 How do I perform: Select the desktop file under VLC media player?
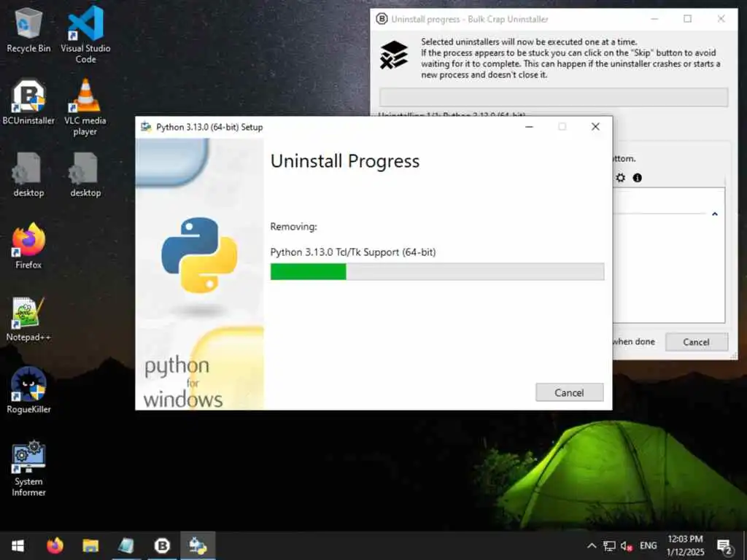click(85, 175)
